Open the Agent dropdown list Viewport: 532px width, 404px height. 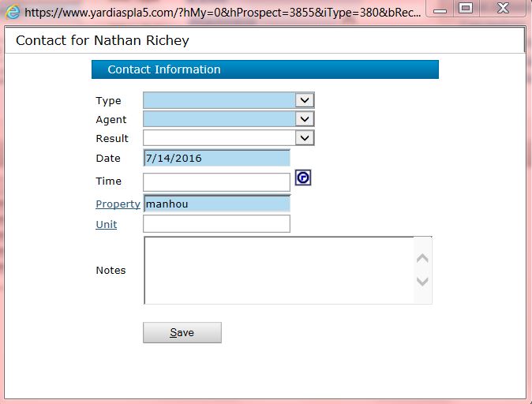228,119
